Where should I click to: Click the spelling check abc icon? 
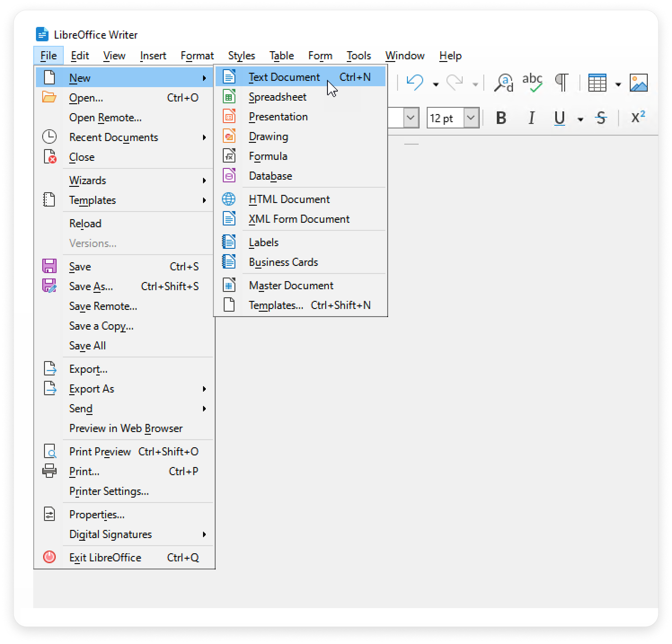coord(532,83)
